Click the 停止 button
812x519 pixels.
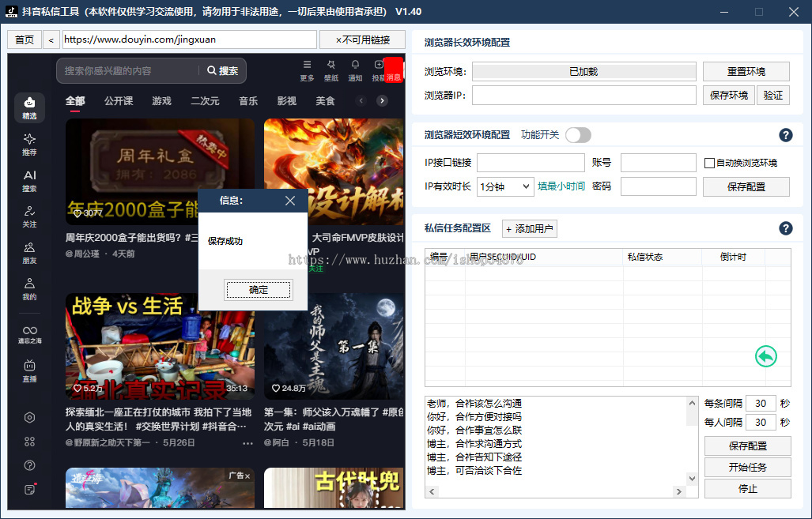pos(748,488)
